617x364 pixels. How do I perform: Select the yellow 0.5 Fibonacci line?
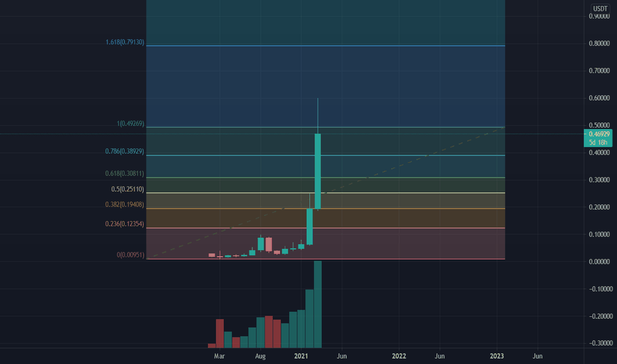point(326,193)
